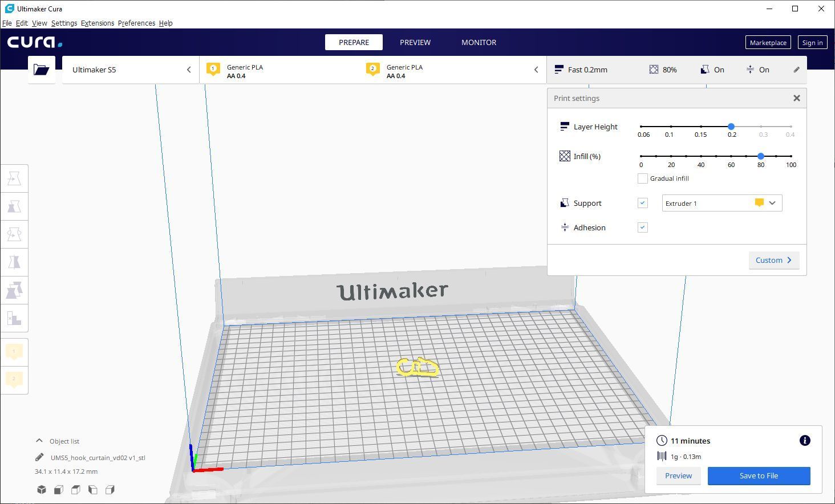Select the Mirror tool in left toolbar
This screenshot has height=504, width=835.
pyautogui.click(x=14, y=262)
